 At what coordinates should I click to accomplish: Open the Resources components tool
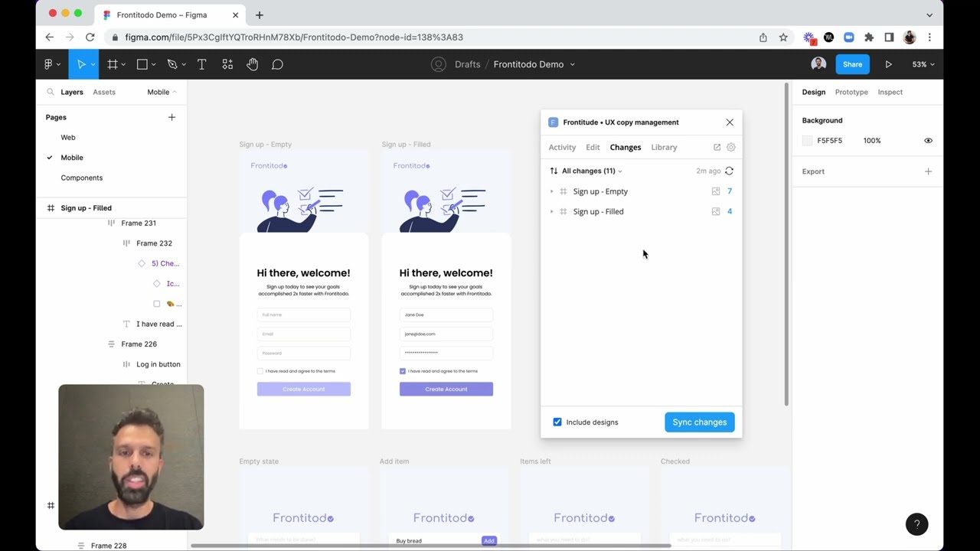227,64
